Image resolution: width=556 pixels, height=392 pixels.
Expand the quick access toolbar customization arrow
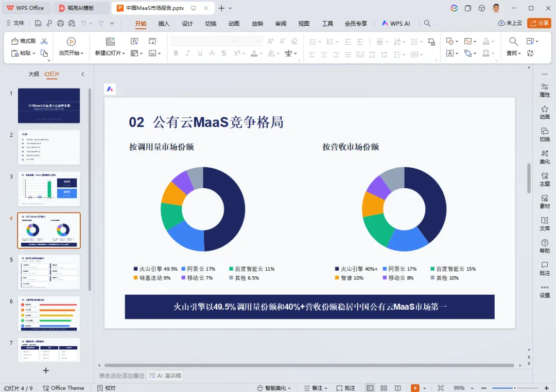click(112, 23)
